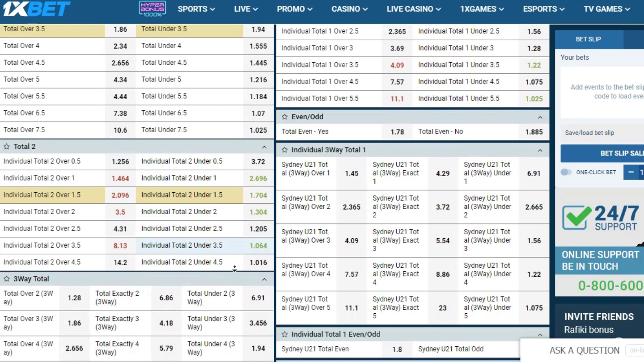Collapse the Total 2 section

coord(264,147)
